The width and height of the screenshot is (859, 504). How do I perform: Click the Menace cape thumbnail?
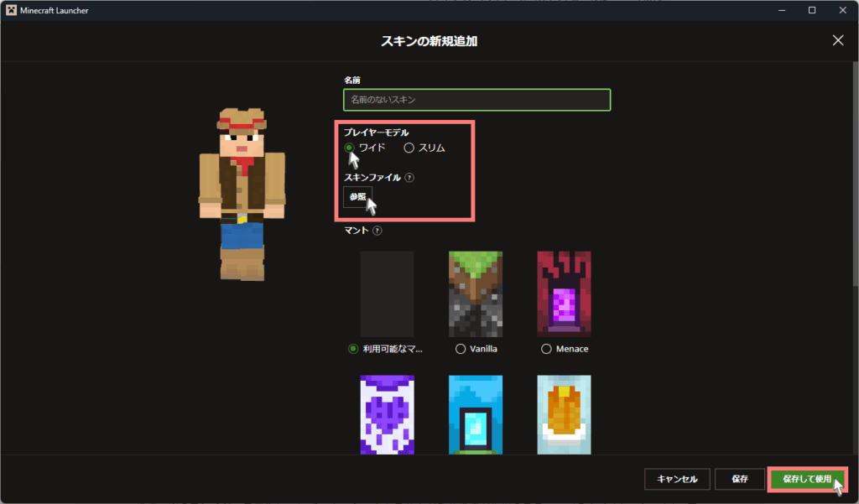(564, 294)
